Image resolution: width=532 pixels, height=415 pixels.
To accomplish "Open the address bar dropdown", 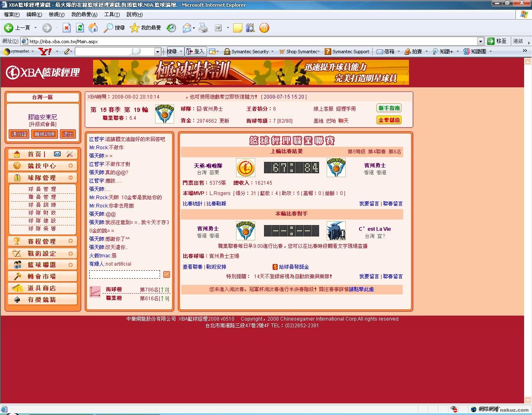I will pyautogui.click(x=480, y=41).
